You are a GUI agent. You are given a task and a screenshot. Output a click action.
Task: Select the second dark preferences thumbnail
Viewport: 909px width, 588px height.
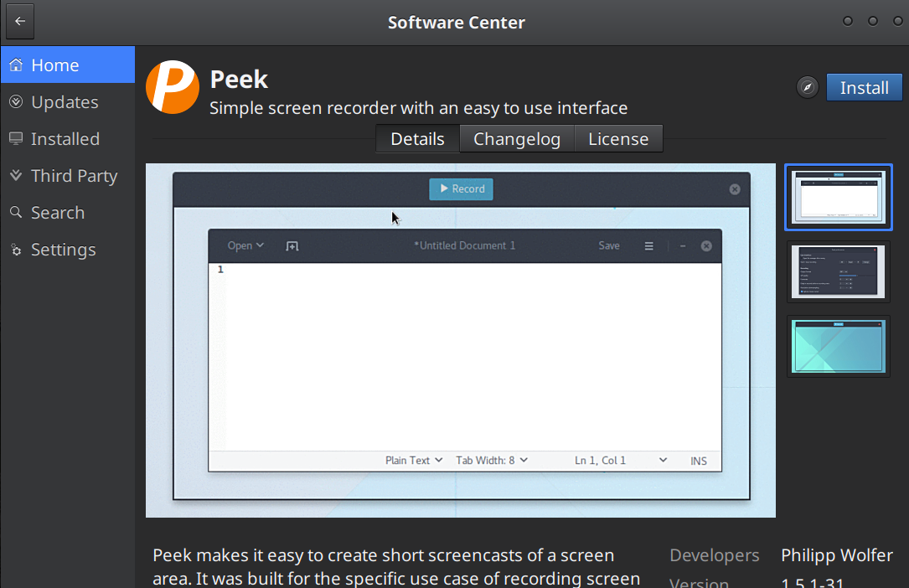point(839,271)
